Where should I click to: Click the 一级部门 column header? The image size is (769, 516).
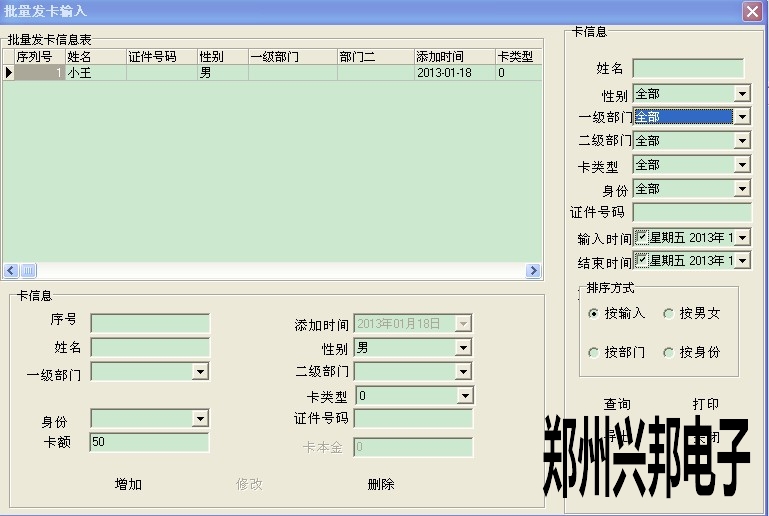(293, 57)
